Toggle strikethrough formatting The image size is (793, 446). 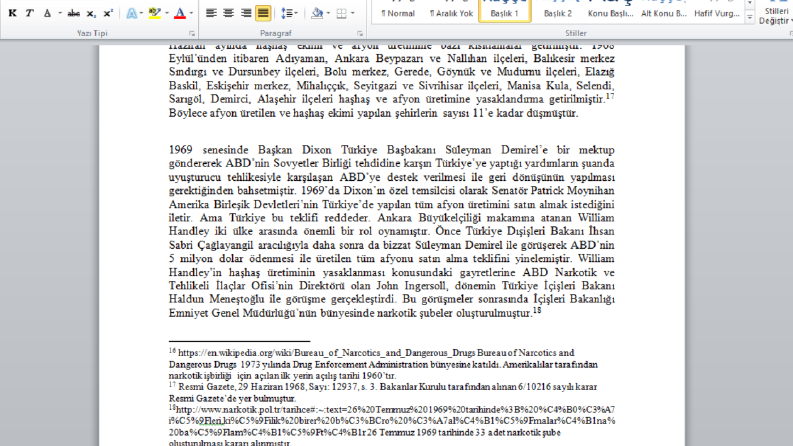tap(73, 13)
